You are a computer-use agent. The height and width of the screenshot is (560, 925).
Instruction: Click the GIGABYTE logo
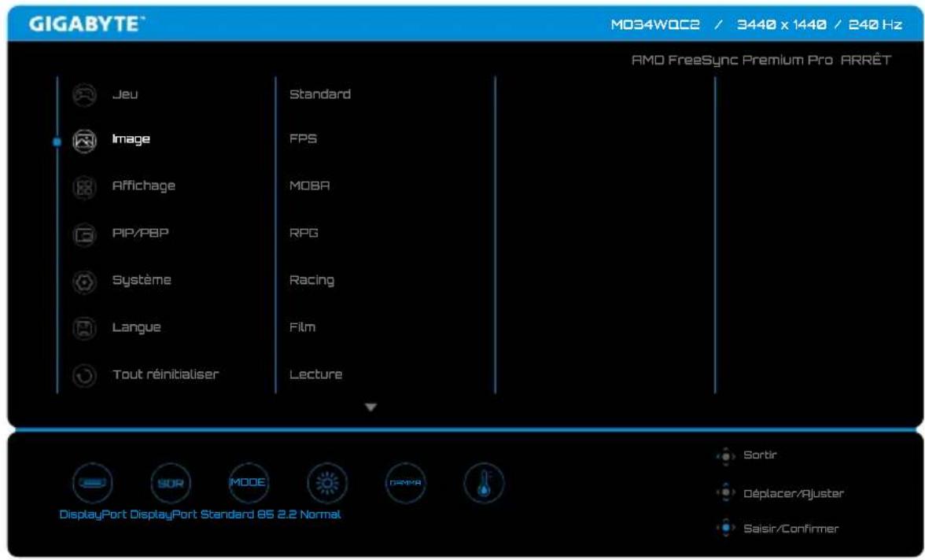pyautogui.click(x=87, y=24)
